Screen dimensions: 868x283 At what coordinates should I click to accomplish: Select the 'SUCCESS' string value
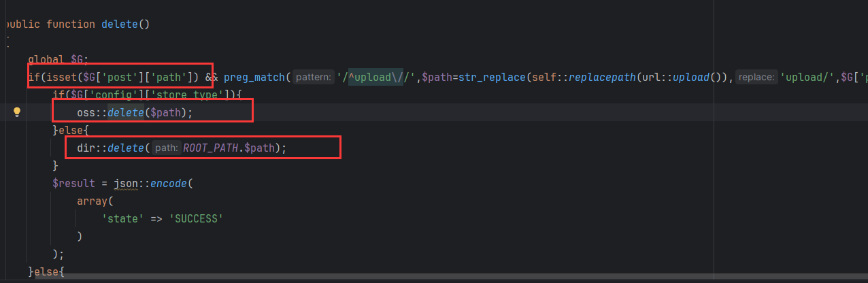point(197,218)
